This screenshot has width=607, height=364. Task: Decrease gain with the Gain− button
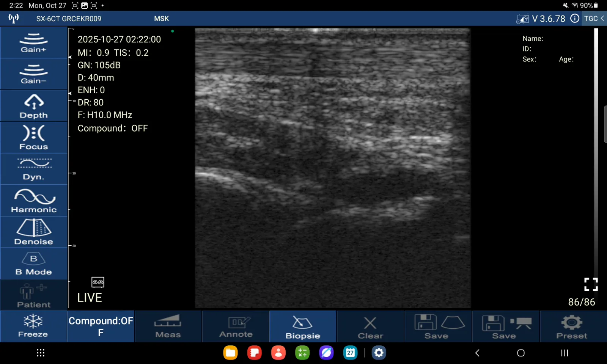34,74
